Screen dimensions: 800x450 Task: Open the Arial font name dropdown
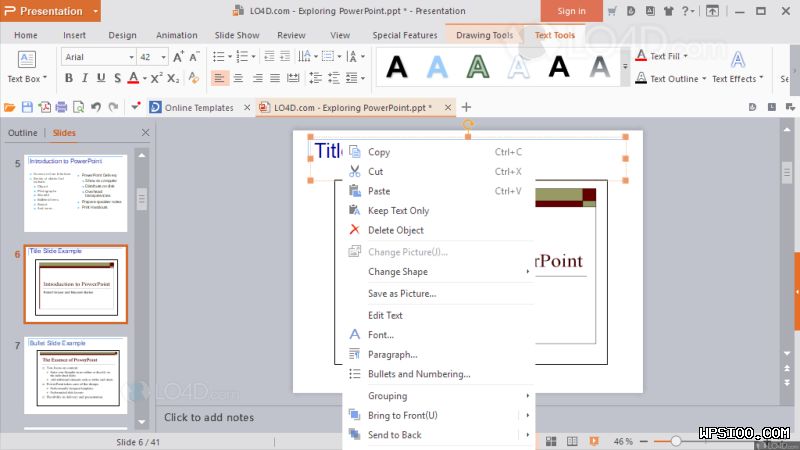click(x=130, y=57)
